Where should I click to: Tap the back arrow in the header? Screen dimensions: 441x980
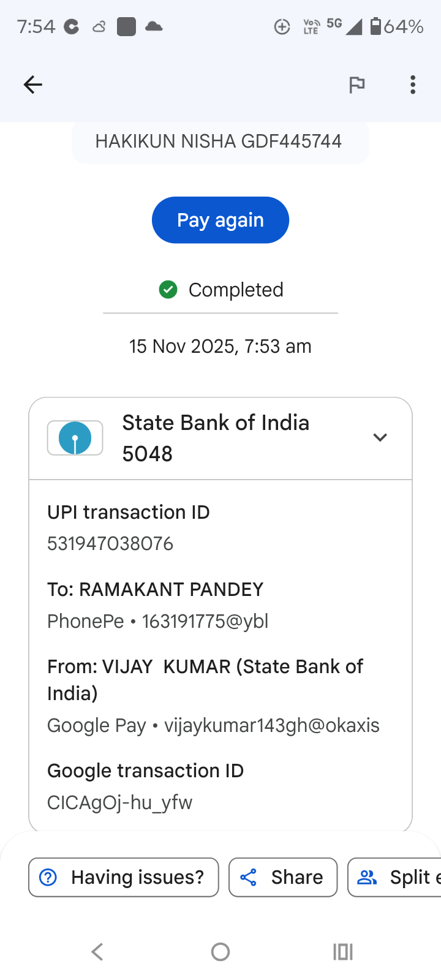33,85
